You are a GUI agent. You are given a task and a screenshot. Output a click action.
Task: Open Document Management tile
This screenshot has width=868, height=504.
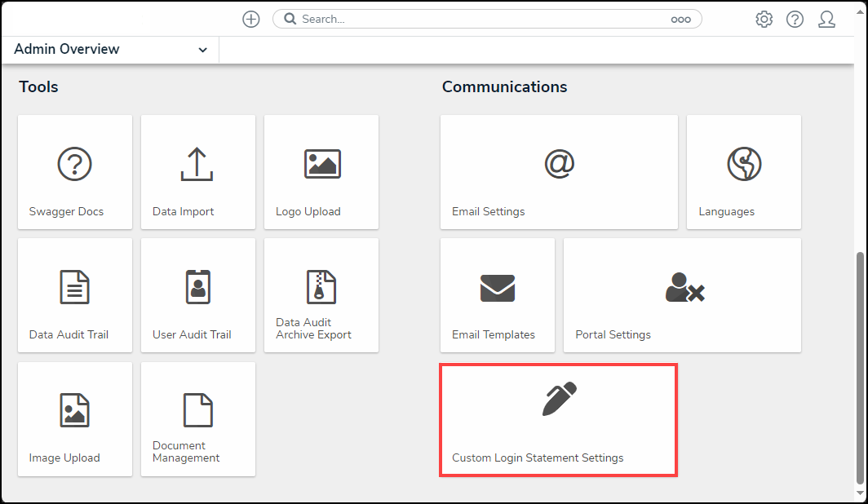coord(197,419)
